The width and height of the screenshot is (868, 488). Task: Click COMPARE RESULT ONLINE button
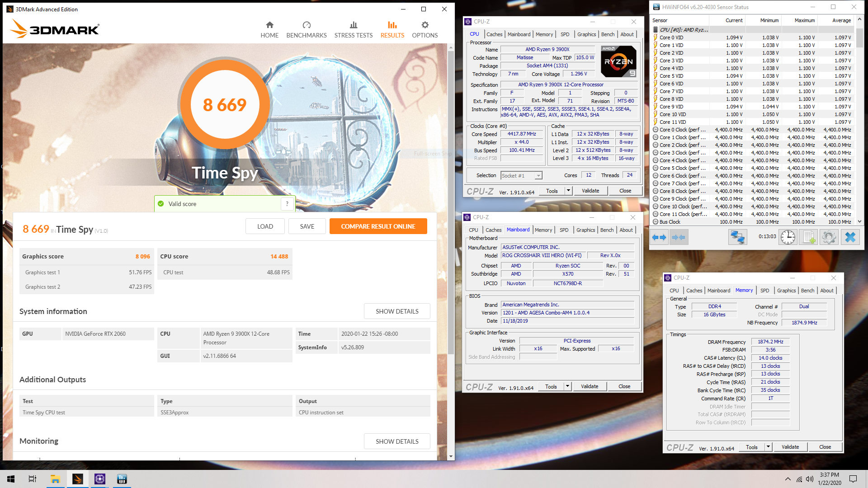pos(378,226)
